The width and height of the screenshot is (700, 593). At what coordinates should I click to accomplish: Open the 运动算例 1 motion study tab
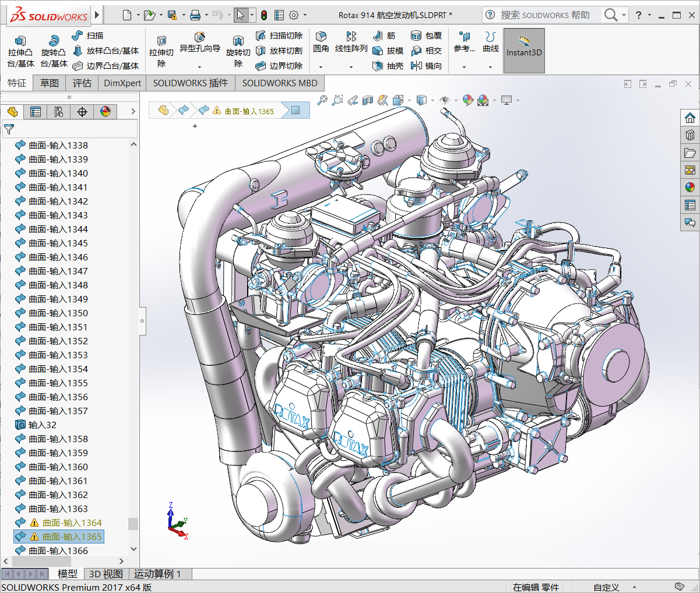coord(157,574)
